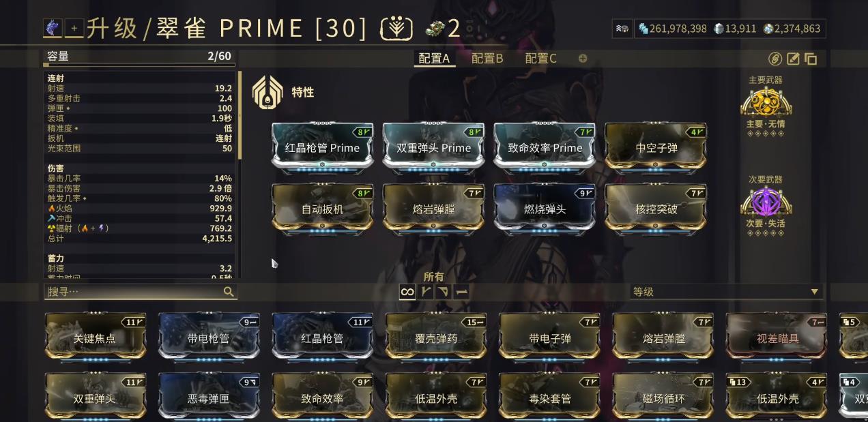Switch to the 配置C tab
Image resolution: width=868 pixels, height=422 pixels.
[540, 58]
